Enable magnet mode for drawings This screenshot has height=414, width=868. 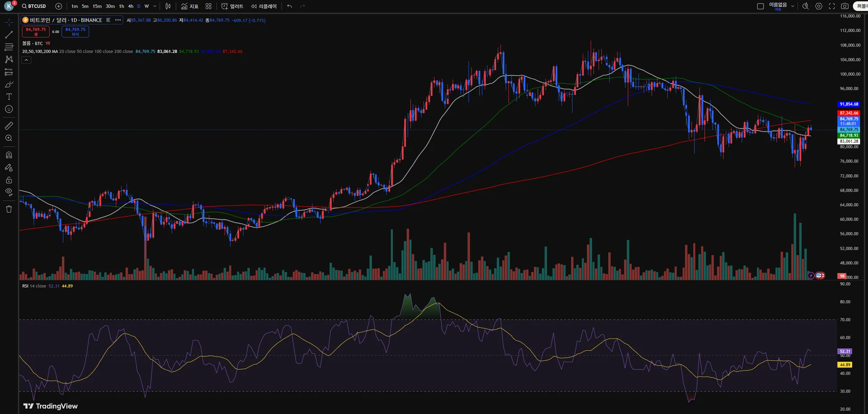point(9,155)
